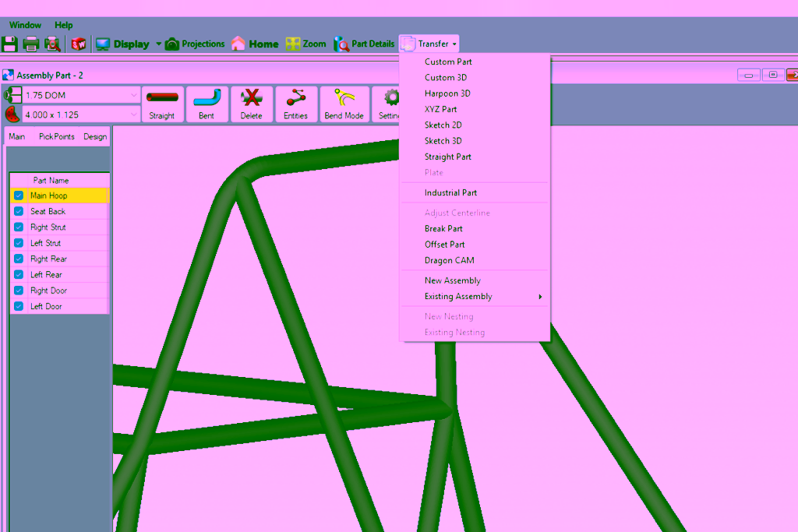Click the material tube icon beside 1.75 DOM

click(12, 95)
